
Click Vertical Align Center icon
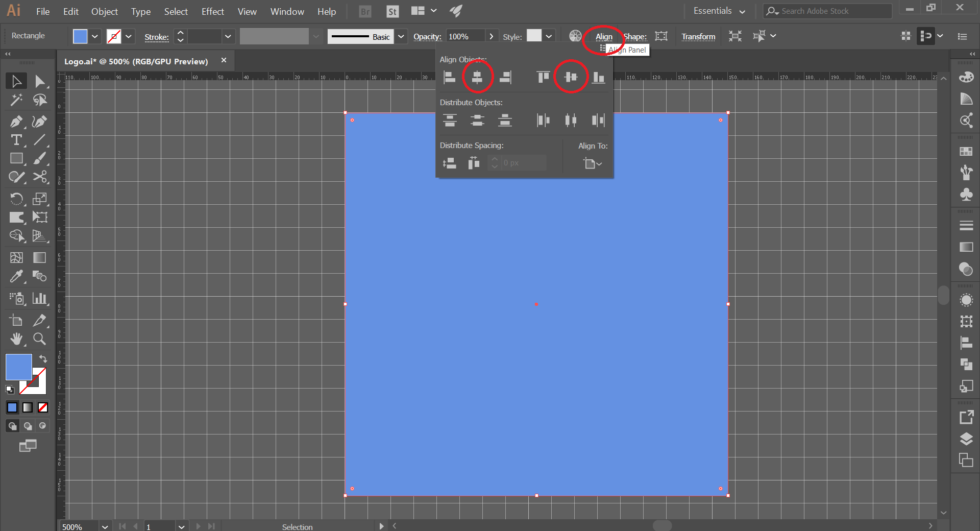click(x=571, y=77)
